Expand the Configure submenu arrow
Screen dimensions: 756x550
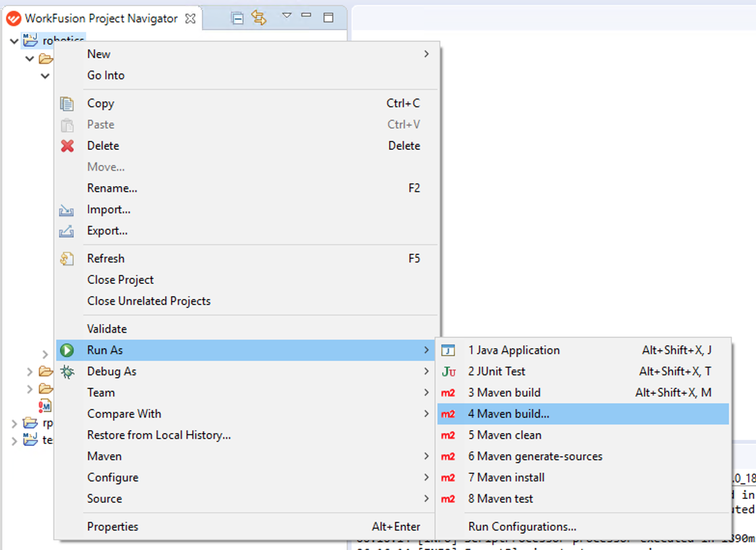(x=426, y=477)
